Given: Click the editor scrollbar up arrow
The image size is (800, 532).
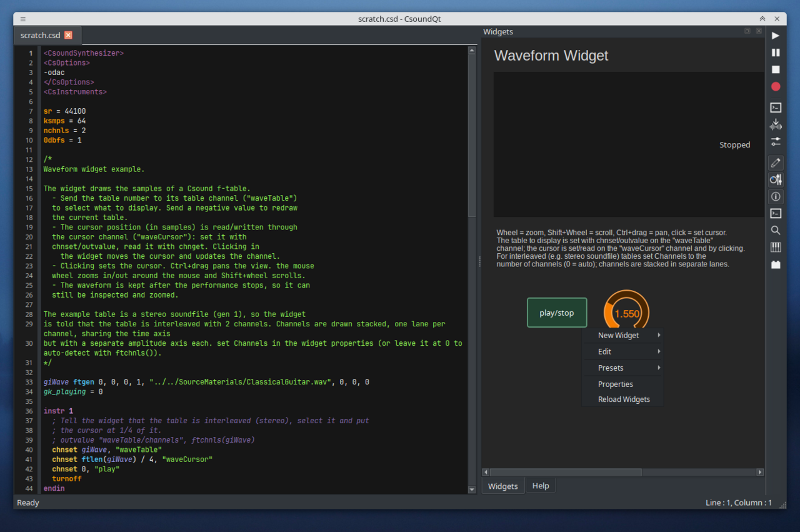Looking at the screenshot, I should coord(472,50).
